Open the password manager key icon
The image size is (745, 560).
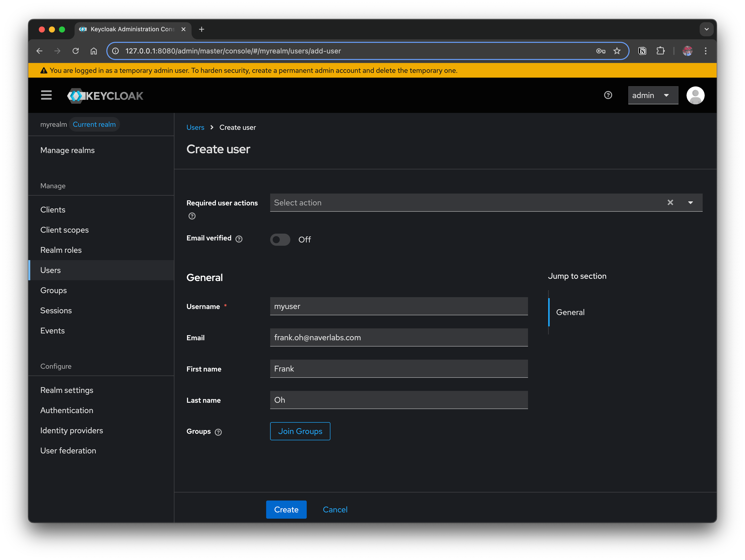601,51
